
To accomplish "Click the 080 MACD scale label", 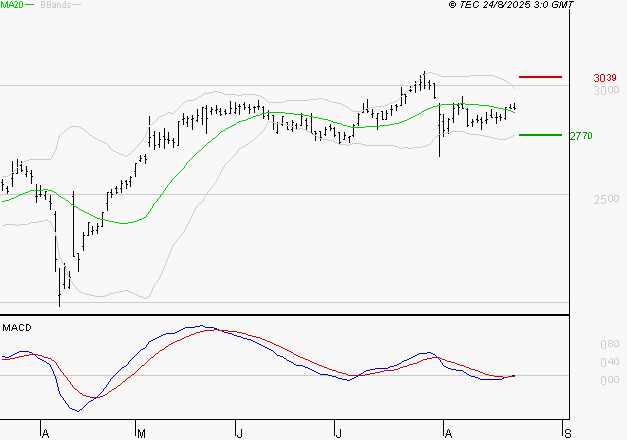I will coord(608,345).
